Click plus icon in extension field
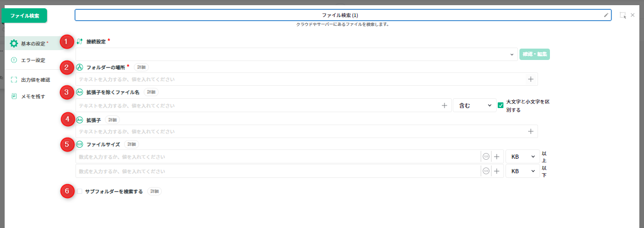The width and height of the screenshot is (644, 228). pos(530,131)
